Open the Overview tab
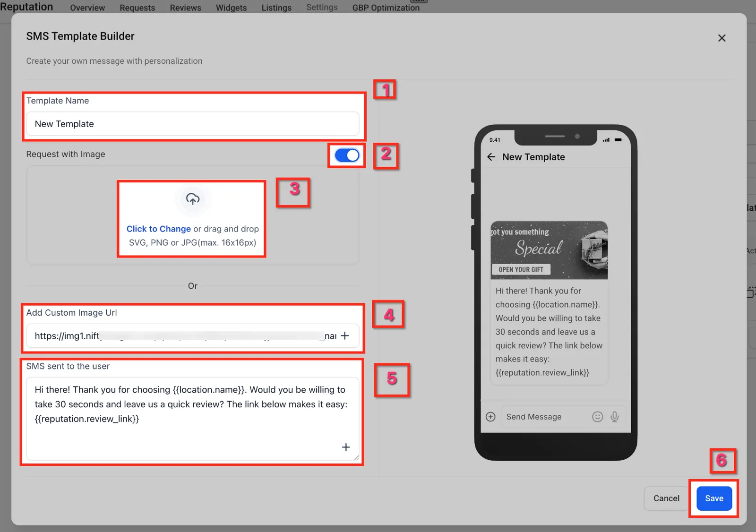756x532 pixels. click(87, 8)
